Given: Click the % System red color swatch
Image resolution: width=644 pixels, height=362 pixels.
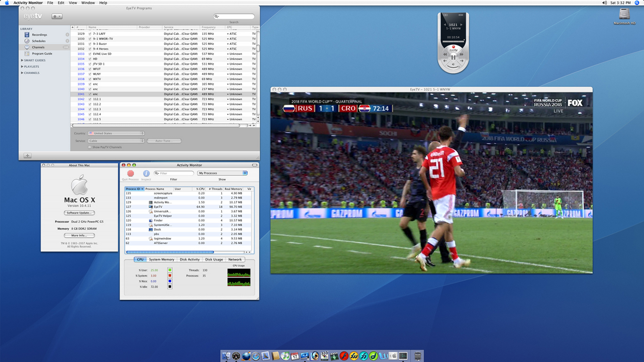Looking at the screenshot, I should pos(170,276).
